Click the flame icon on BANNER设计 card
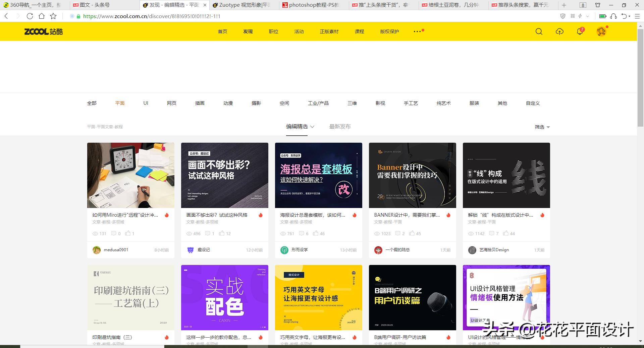 tap(448, 215)
